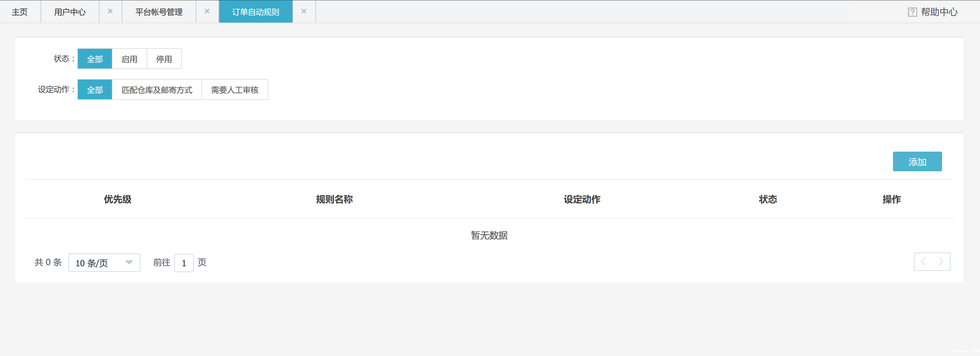This screenshot has height=356, width=980.
Task: Close the 订单自动规则 tab
Action: (304, 11)
